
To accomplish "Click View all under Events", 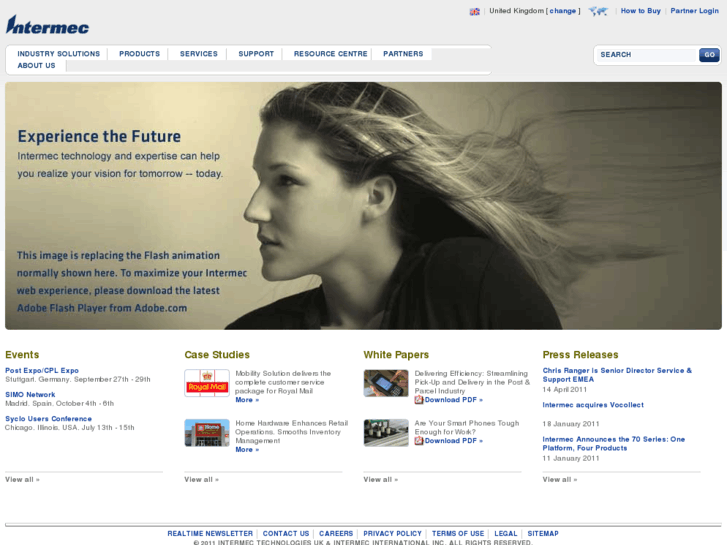I will tap(22, 480).
